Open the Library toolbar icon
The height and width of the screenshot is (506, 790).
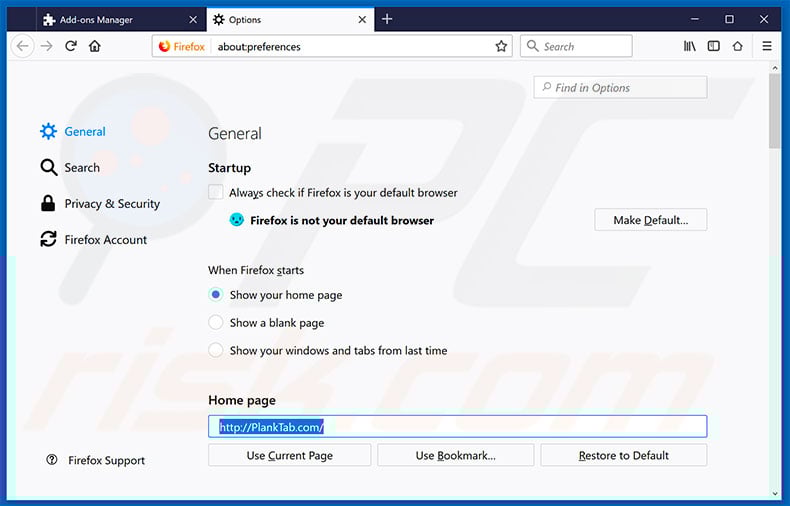689,46
